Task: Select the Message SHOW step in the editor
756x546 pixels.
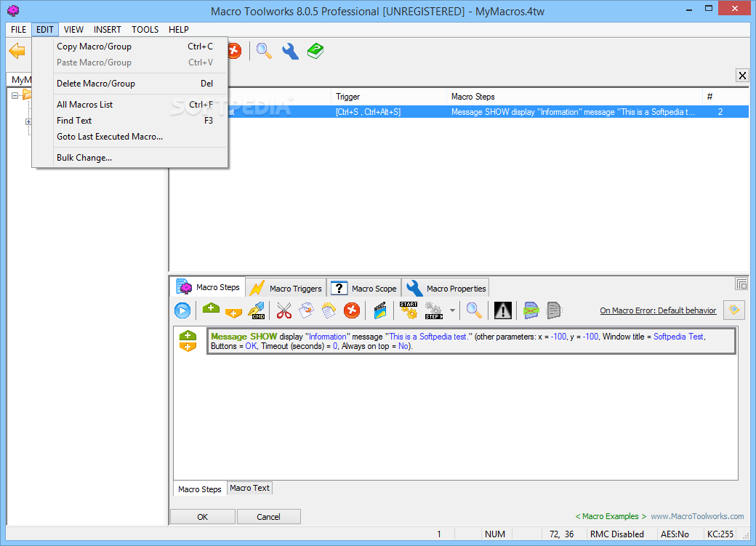Action: click(472, 341)
